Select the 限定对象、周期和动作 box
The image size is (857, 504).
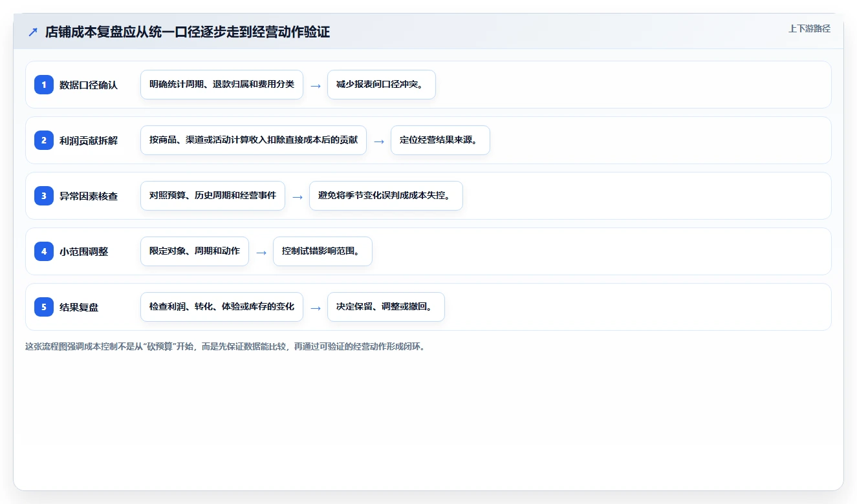[195, 251]
